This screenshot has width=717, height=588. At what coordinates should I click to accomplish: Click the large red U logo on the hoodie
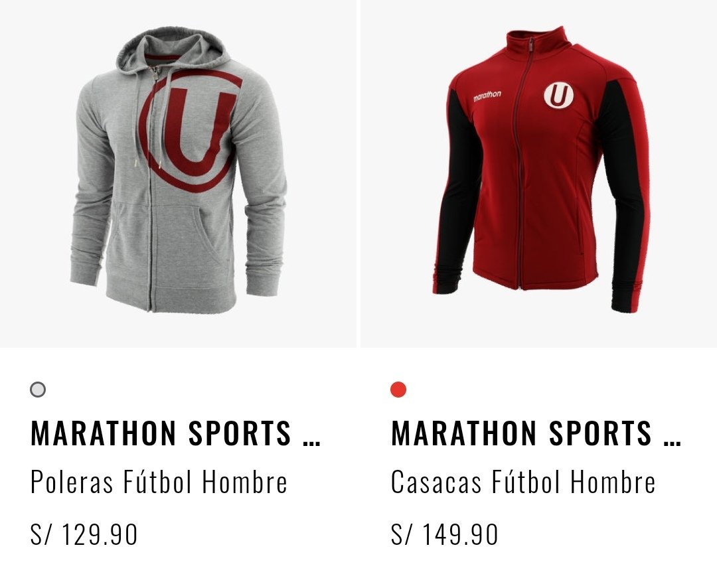tap(191, 131)
